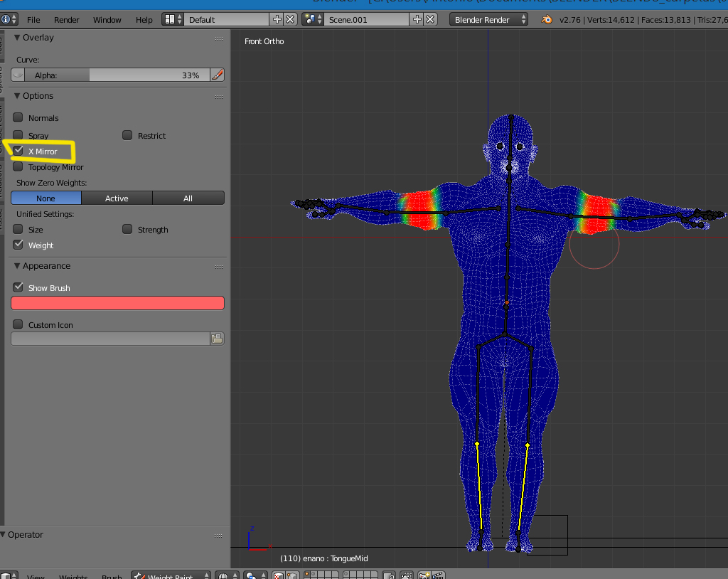Enable the Normals checkbox

[18, 117]
